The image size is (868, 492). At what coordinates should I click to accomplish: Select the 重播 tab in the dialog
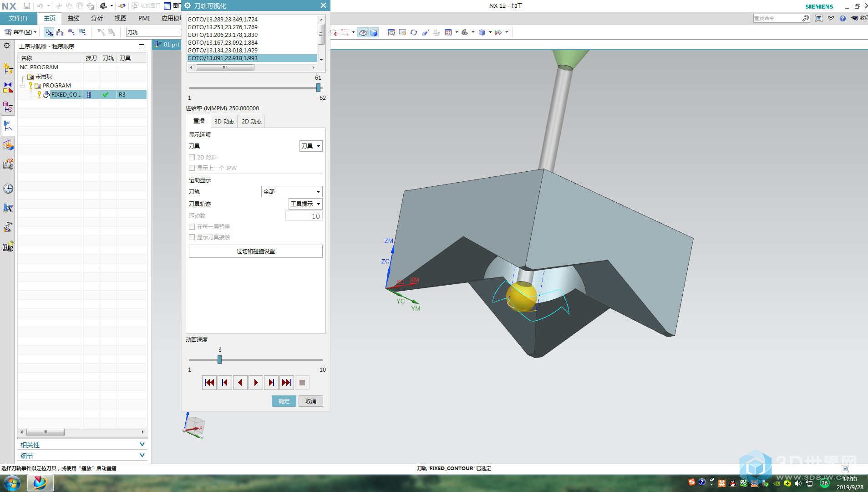[x=199, y=121]
